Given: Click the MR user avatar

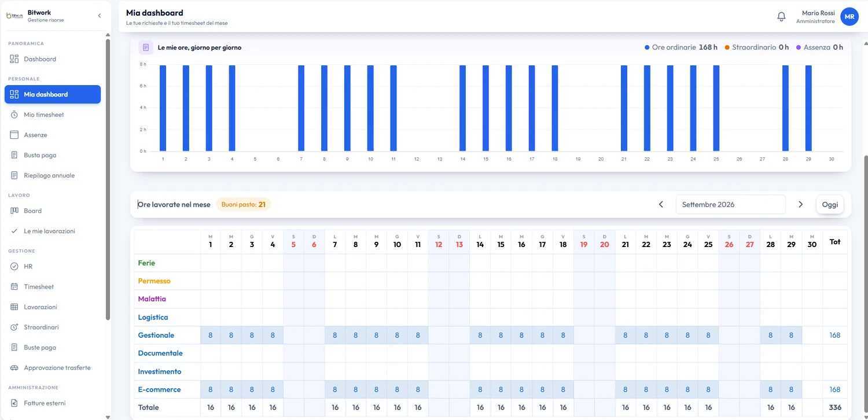Looking at the screenshot, I should click(849, 17).
